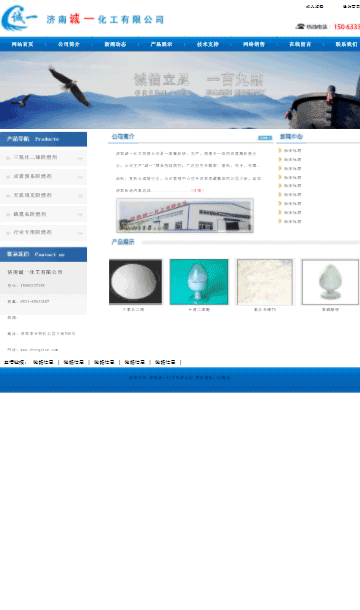The image size is (360, 610).
Task: Select 网络销售 in the navigation bar
Action: [254, 44]
